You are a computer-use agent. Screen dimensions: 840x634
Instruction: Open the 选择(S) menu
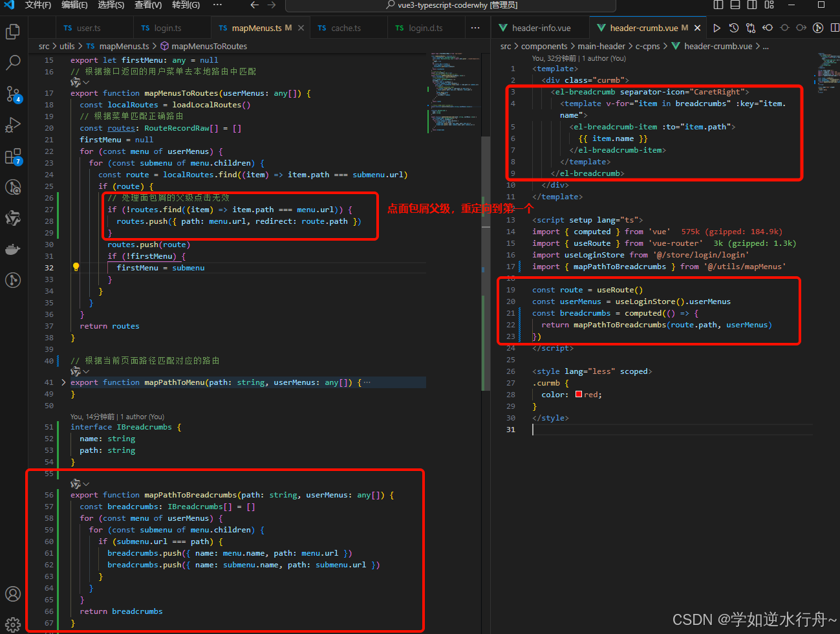coord(111,5)
